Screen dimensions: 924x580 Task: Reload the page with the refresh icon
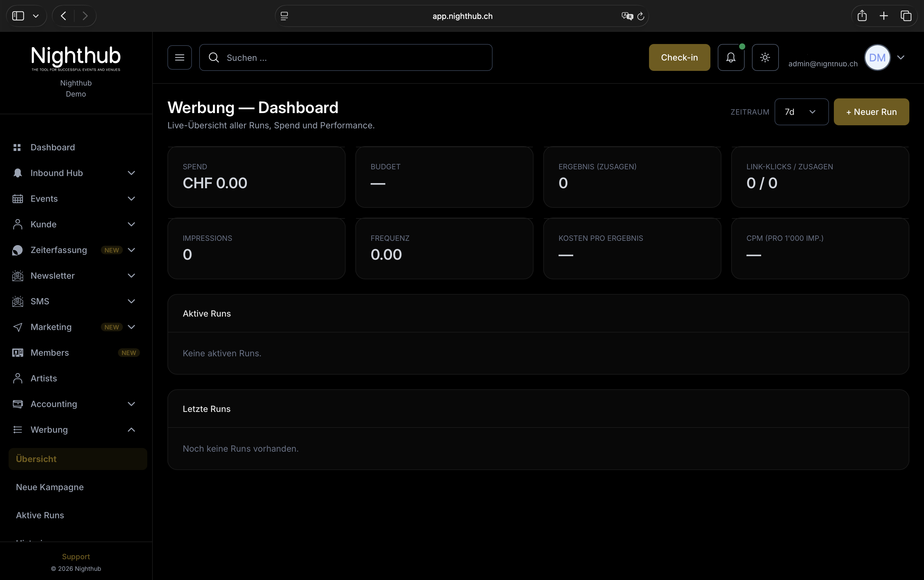[640, 16]
